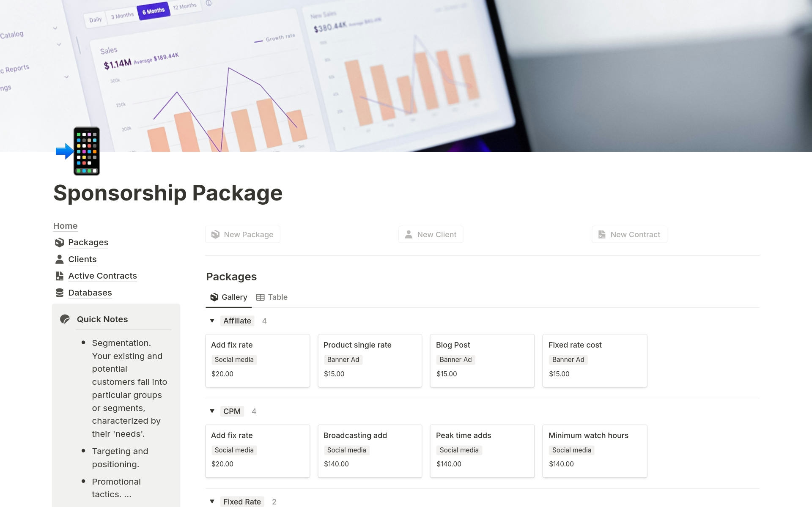This screenshot has height=507, width=812.
Task: Click the New Package icon button
Action: pyautogui.click(x=216, y=234)
